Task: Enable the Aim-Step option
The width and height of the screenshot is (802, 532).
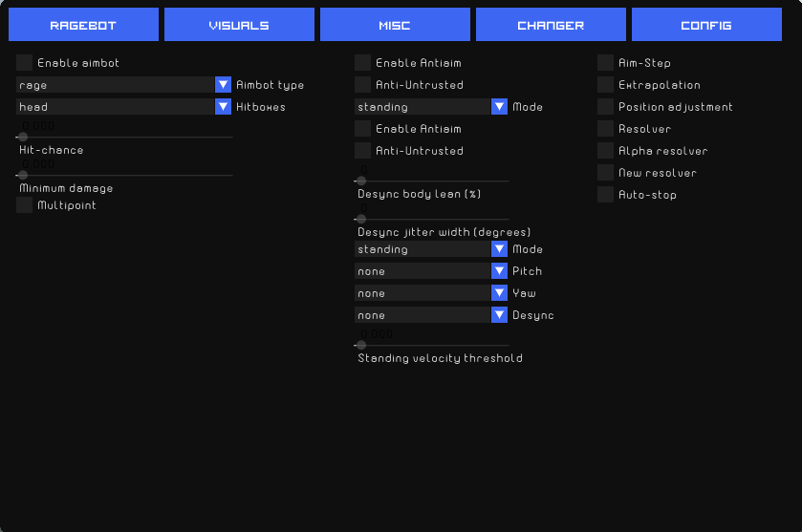Action: [606, 63]
